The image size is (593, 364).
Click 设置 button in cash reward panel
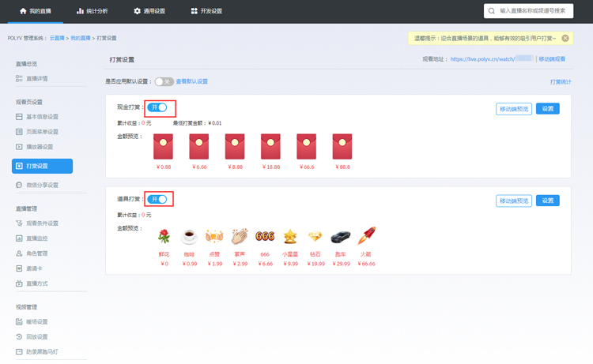tap(547, 109)
